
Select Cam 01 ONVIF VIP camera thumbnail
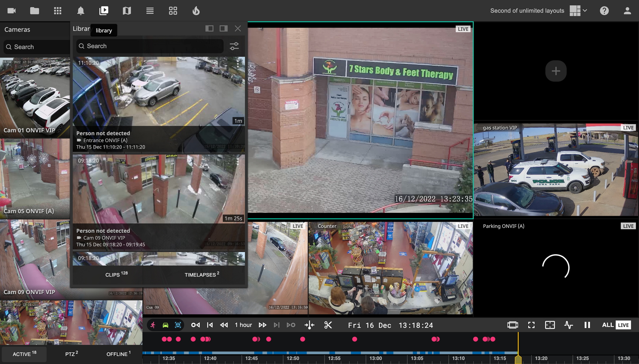(x=35, y=98)
